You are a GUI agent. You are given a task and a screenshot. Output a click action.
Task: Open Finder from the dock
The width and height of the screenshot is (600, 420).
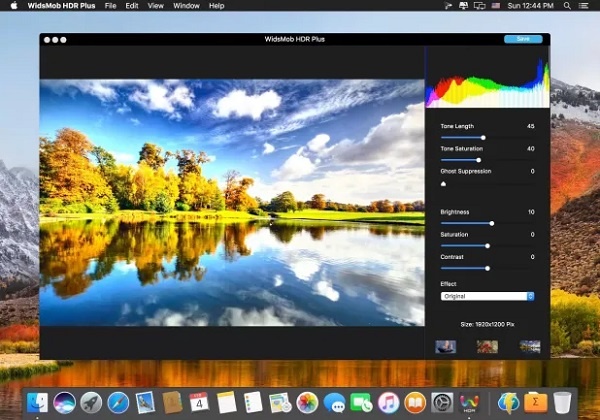click(39, 402)
